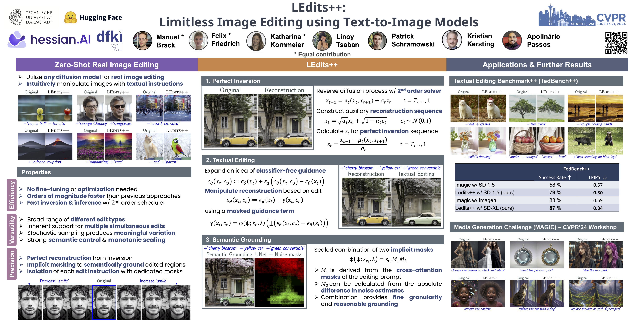Screen dimensions: 644x322
Task: Click the QR code in the header
Action: (616, 43)
